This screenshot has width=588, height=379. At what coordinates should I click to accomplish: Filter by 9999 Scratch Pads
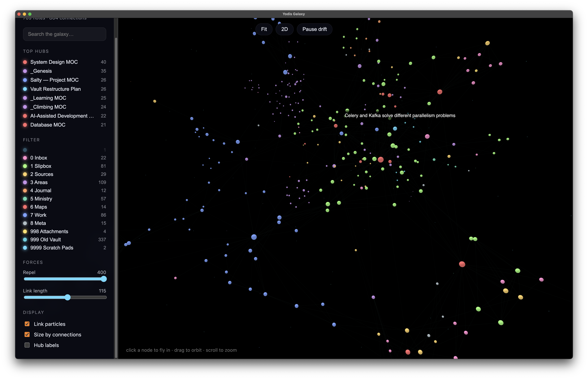64,248
